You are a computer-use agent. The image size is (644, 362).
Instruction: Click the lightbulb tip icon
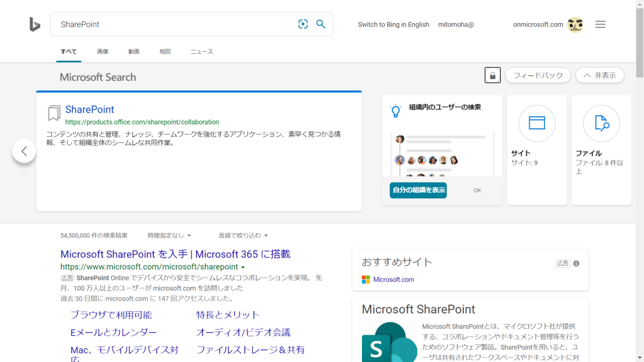click(x=396, y=110)
